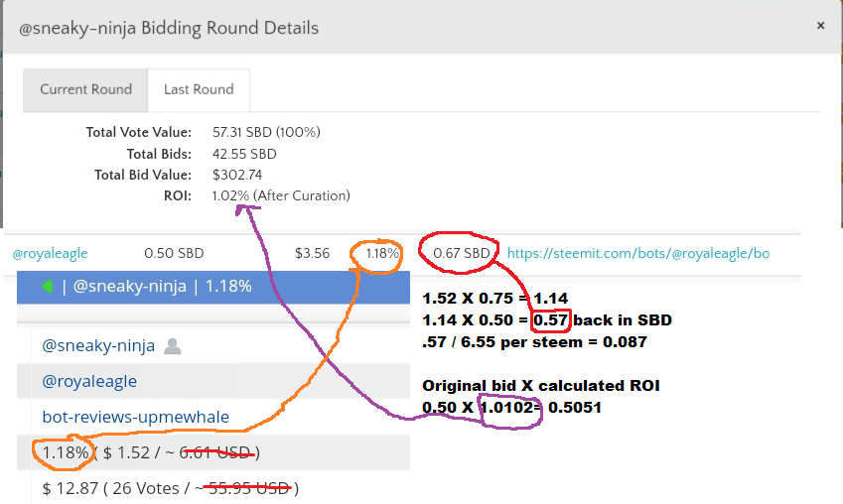843x504 pixels.
Task: Click the '57.31 SBD (100%)' total vote value
Action: click(266, 132)
